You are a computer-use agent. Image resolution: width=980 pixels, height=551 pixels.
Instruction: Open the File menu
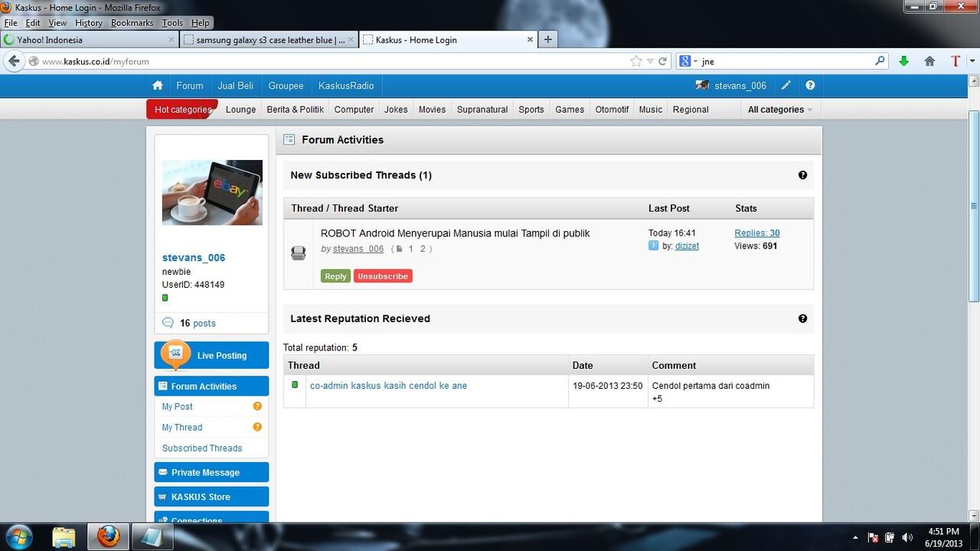pos(11,23)
